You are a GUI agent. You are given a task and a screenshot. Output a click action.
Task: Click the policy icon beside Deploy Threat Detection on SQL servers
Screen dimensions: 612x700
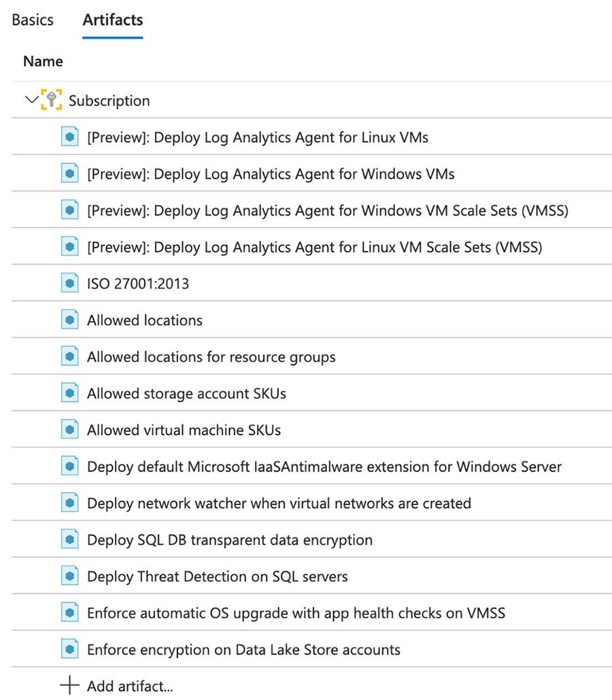pos(70,576)
